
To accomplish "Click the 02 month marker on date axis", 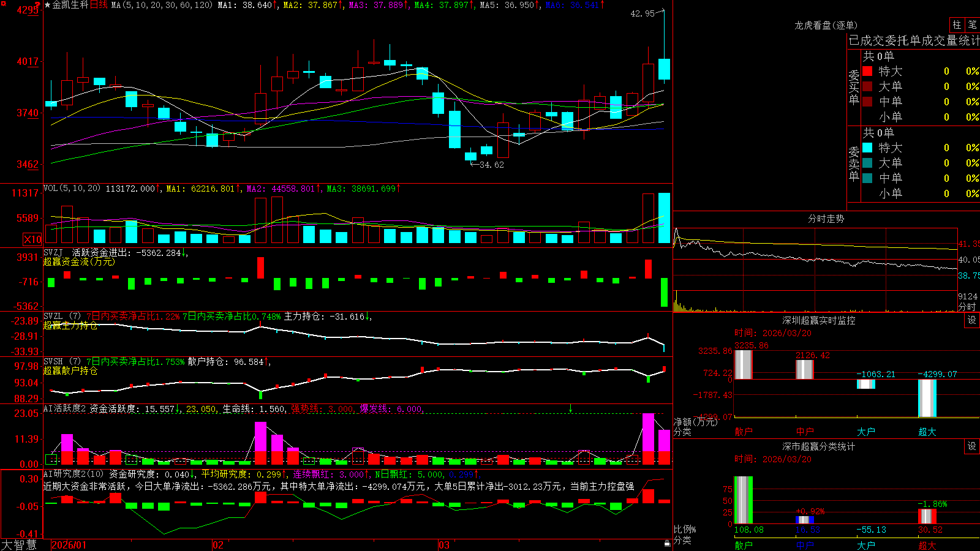I will point(217,545).
